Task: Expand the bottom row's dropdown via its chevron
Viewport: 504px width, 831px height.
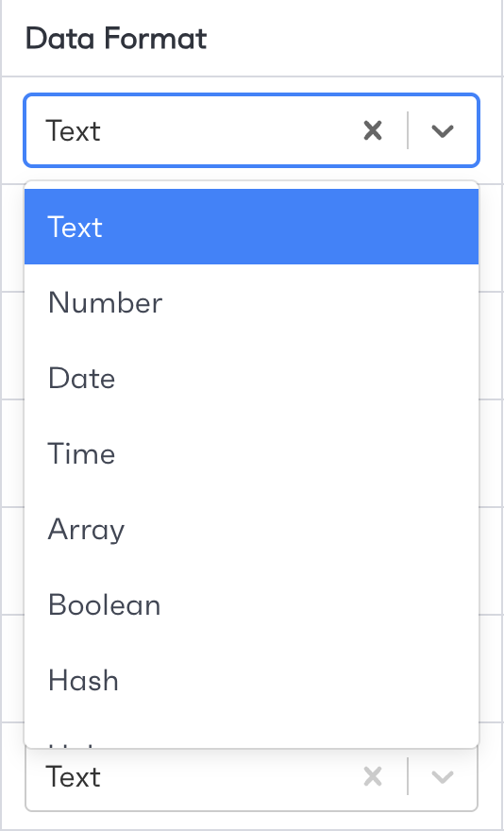Action: tap(443, 777)
